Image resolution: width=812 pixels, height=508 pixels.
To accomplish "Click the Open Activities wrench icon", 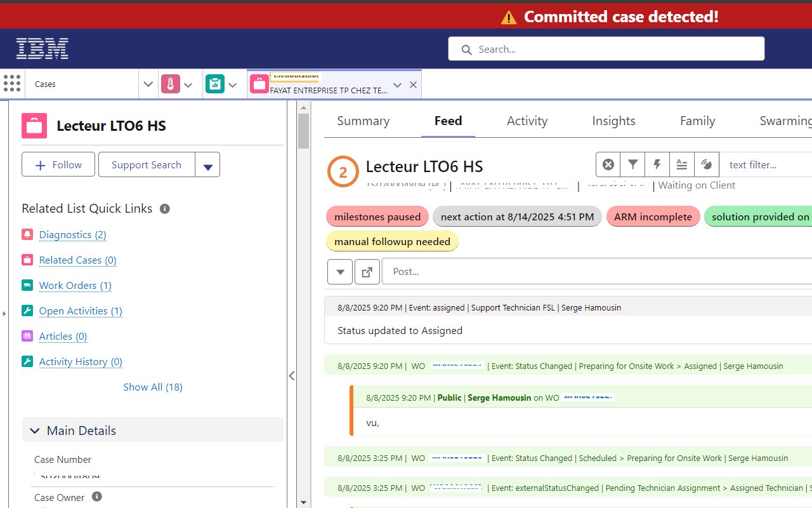I will click(x=27, y=311).
